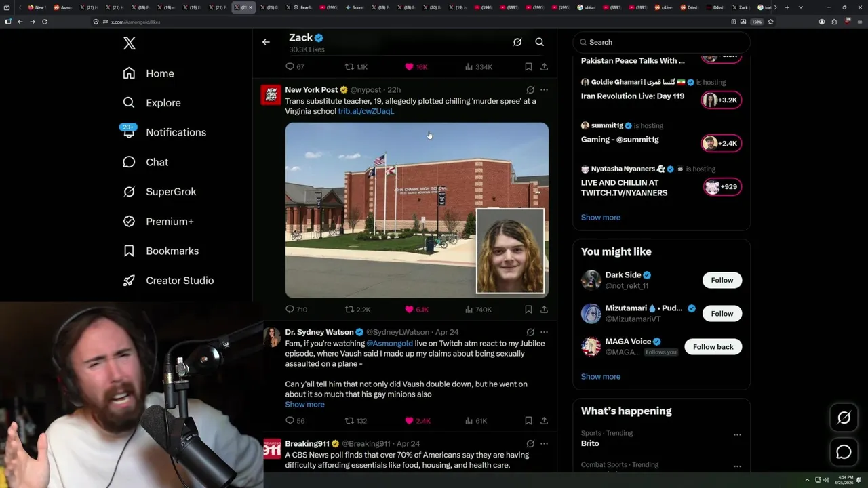Follow Mizutamari

coord(722,314)
